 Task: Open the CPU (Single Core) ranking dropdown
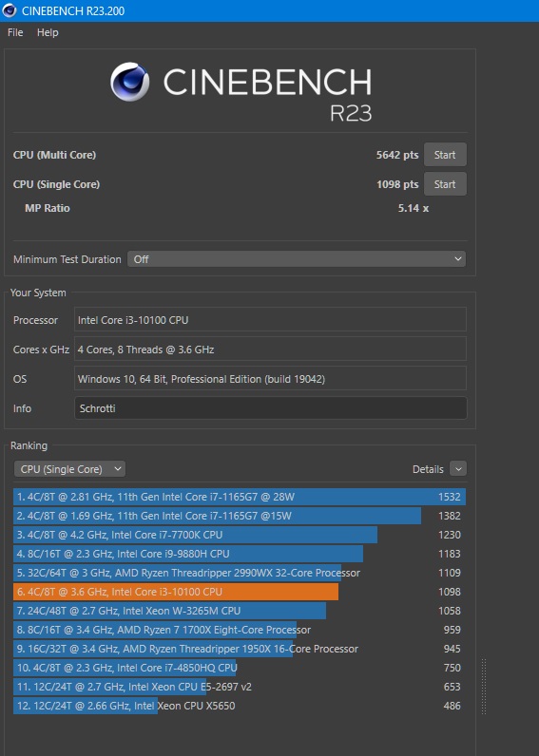(x=70, y=469)
